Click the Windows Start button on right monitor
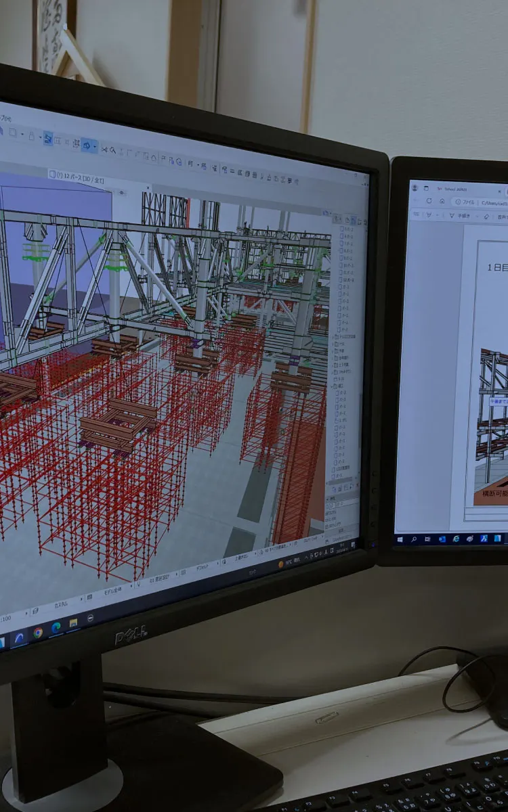 pyautogui.click(x=401, y=539)
